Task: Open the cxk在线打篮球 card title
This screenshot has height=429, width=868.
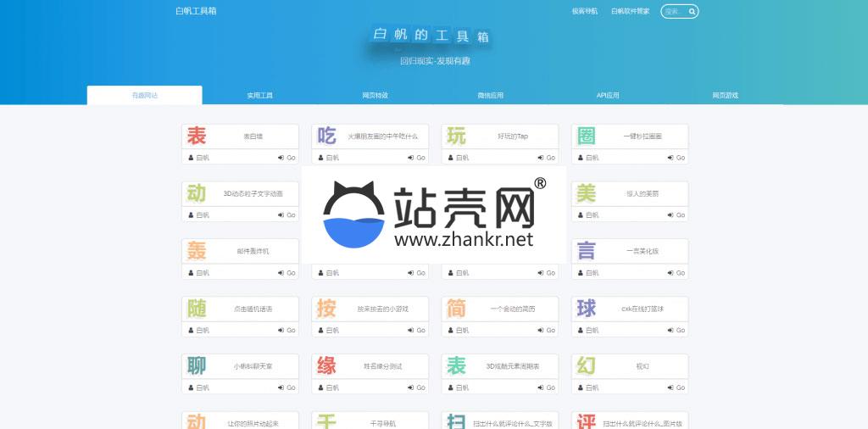Action: pyautogui.click(x=643, y=309)
